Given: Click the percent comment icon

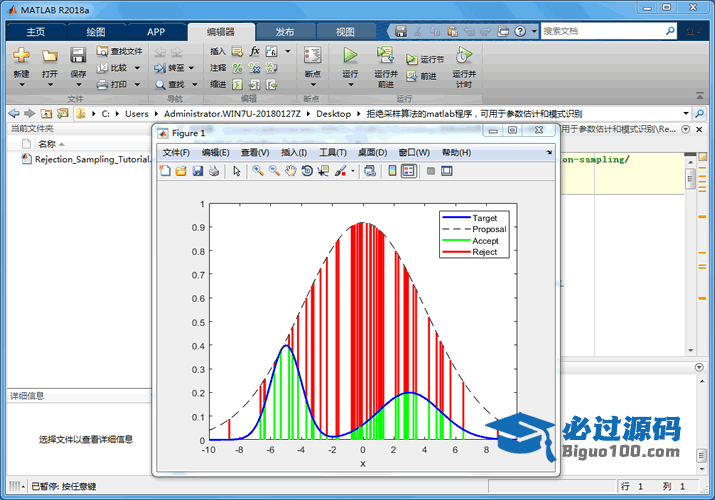Looking at the screenshot, I should [x=238, y=68].
